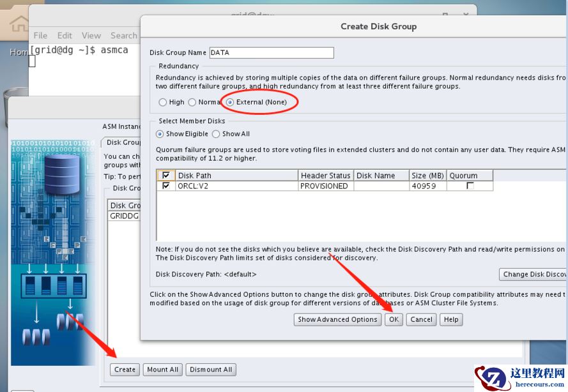This screenshot has width=568, height=392.
Task: Click Mount All button
Action: pyautogui.click(x=163, y=369)
